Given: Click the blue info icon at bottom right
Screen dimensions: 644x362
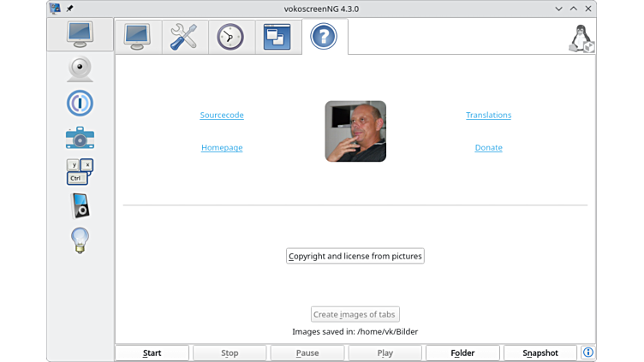Looking at the screenshot, I should [x=588, y=353].
